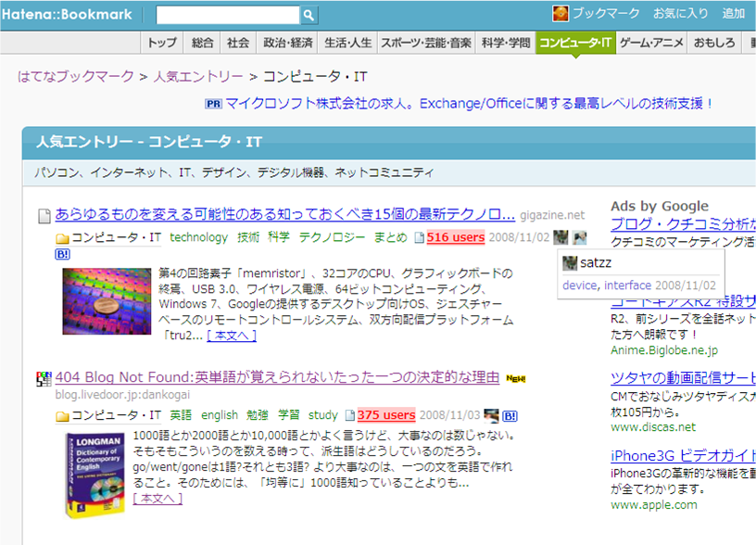Screen dimensions: 756x545
Task: Switch to the ゲーム・アニメ tab
Action: (651, 43)
